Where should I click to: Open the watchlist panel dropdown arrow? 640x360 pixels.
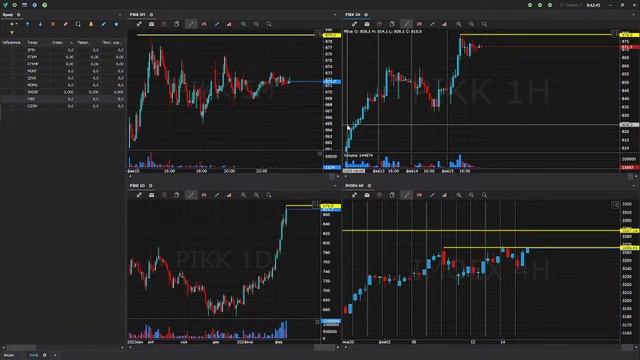click(120, 15)
